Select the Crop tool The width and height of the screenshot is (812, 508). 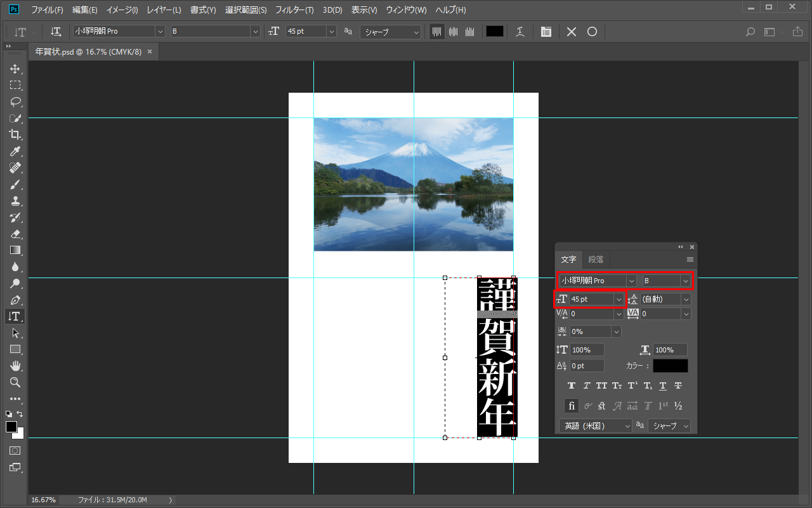click(15, 135)
